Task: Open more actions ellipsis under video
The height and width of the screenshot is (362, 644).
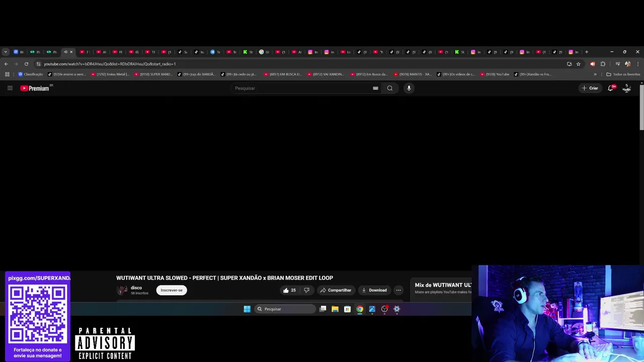Action: tap(398, 290)
